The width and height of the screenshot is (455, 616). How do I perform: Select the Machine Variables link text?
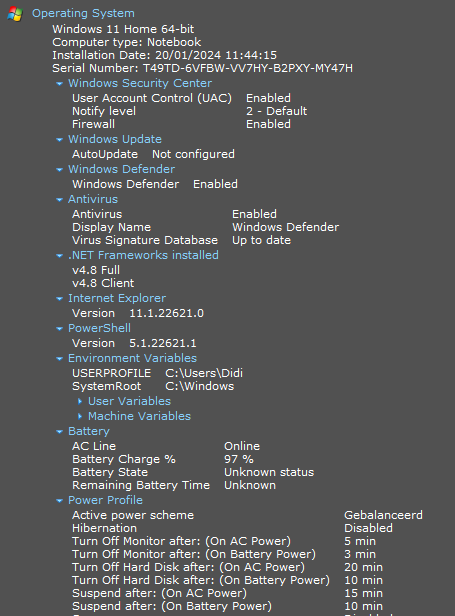click(139, 416)
